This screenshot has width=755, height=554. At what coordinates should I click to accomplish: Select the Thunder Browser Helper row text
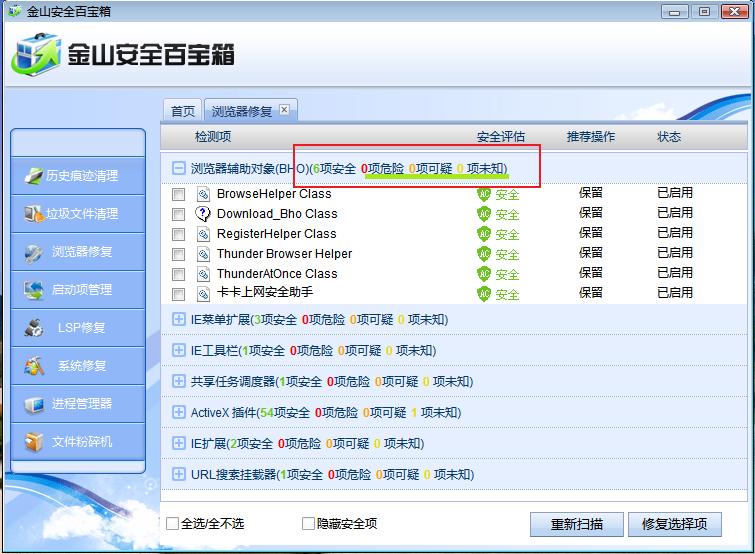pos(284,254)
